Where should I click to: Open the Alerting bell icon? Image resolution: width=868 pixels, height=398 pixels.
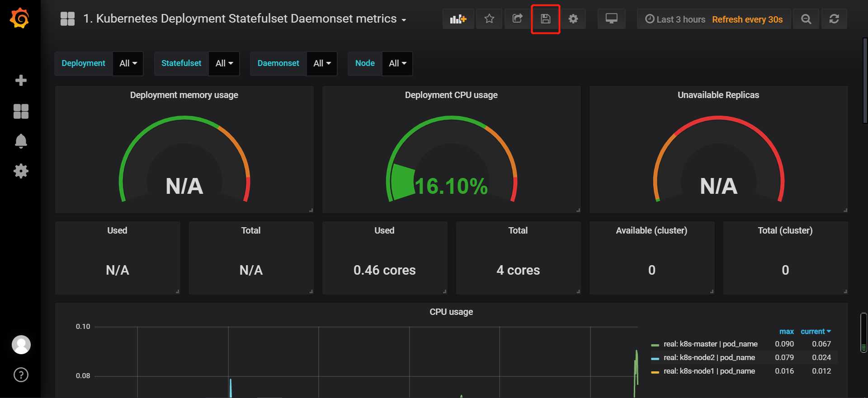[21, 141]
